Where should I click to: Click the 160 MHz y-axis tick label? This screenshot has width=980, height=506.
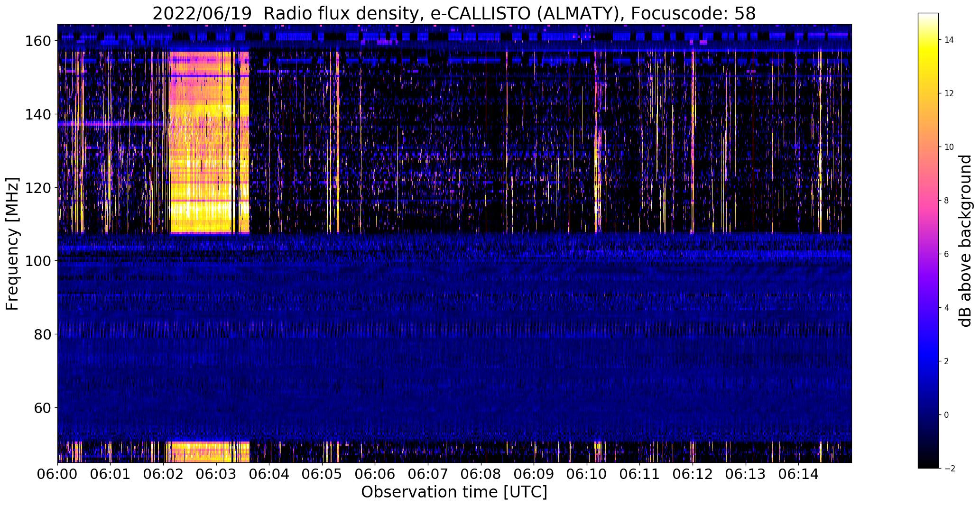tap(38, 41)
